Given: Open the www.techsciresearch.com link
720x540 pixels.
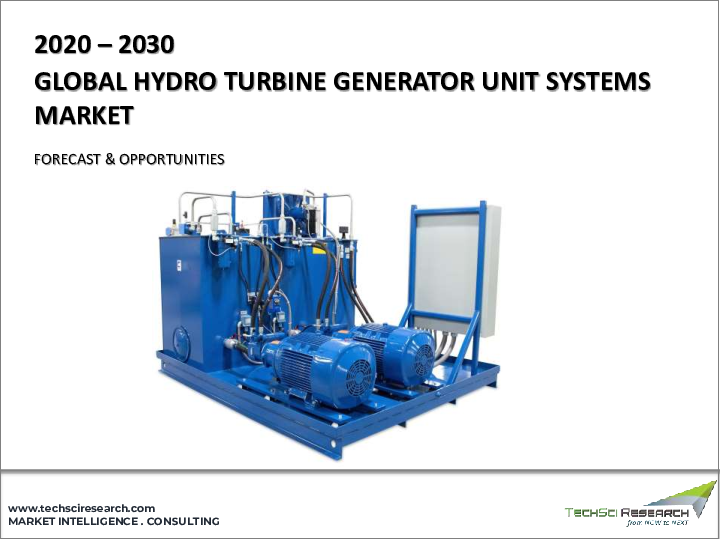Looking at the screenshot, I should click(82, 508).
